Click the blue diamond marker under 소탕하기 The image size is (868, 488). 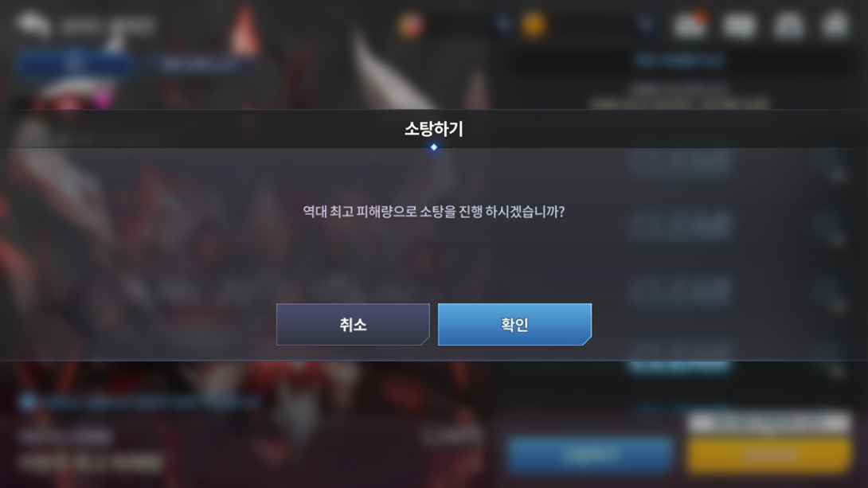434,147
